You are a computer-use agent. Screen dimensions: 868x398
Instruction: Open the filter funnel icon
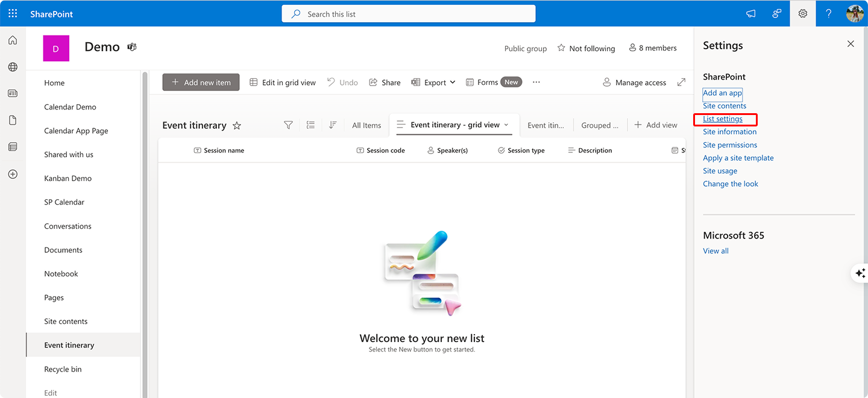[x=288, y=125]
